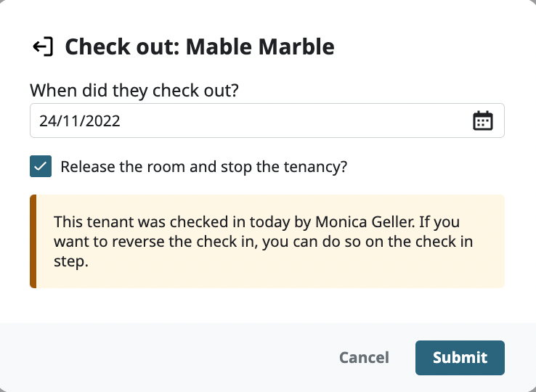This screenshot has width=536, height=392.
Task: Cancel the check-out dialog
Action: (x=364, y=357)
